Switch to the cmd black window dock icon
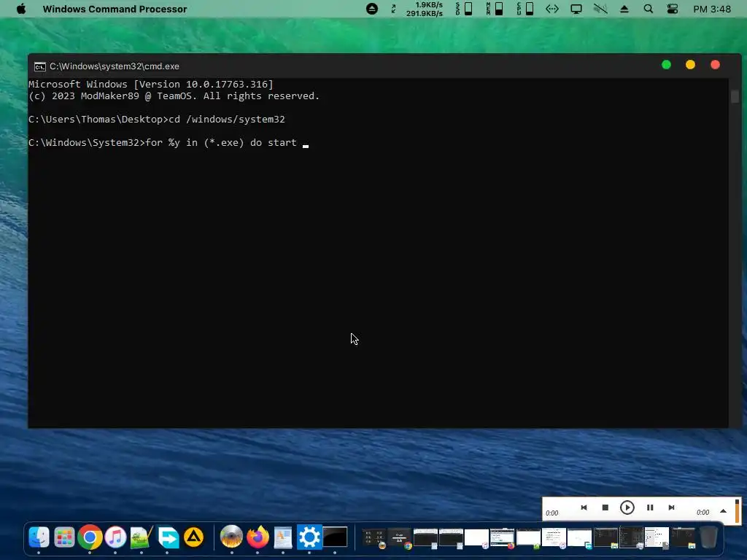The width and height of the screenshot is (747, 560). (x=336, y=537)
